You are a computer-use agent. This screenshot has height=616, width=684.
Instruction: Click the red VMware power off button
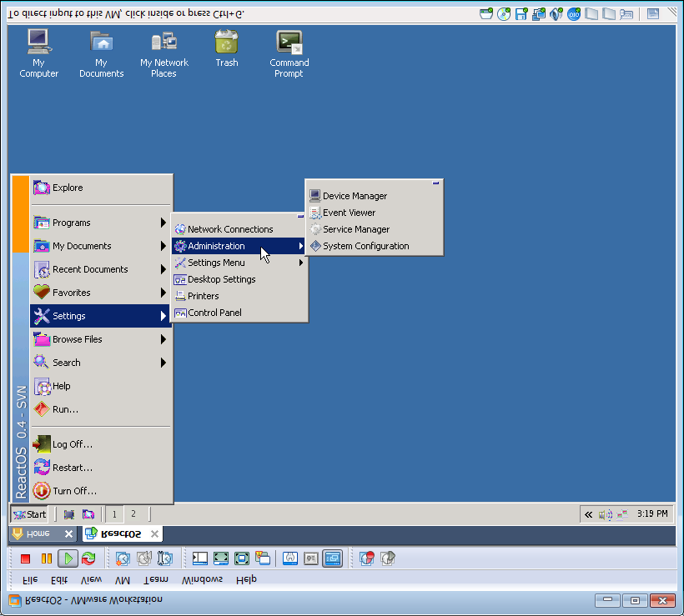click(x=25, y=558)
